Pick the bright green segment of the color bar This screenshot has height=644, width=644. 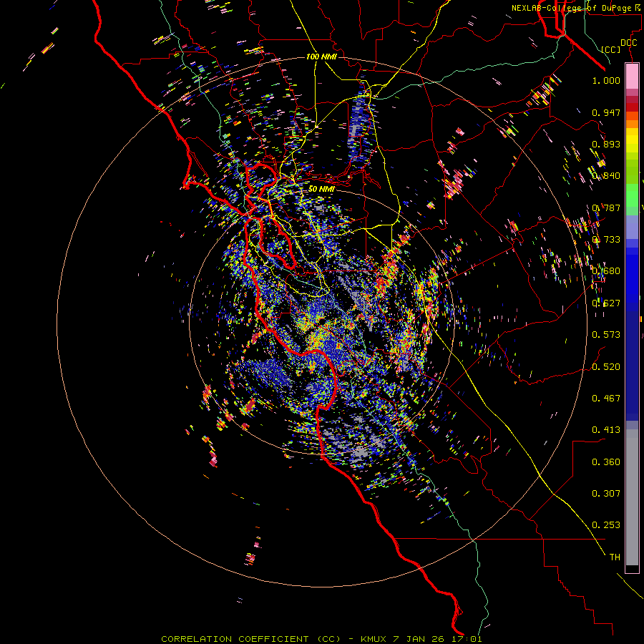pyautogui.click(x=632, y=195)
